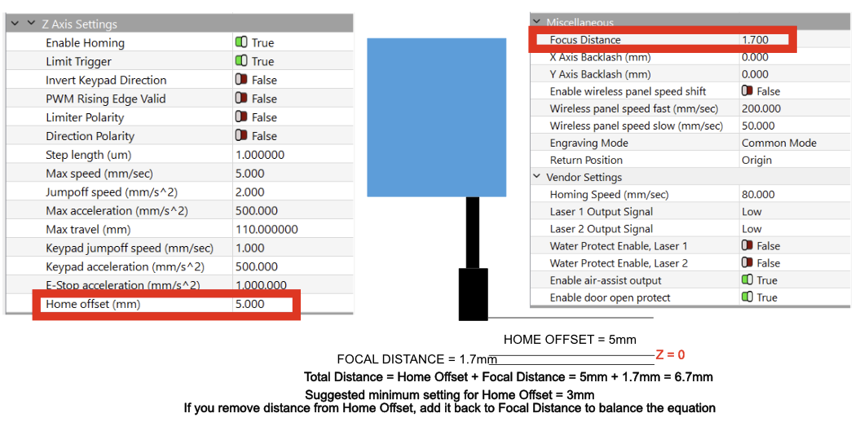Viewport: 868px width, 422px height.
Task: Toggle Water Protect Enable, Laser 2
Action: pos(747,262)
